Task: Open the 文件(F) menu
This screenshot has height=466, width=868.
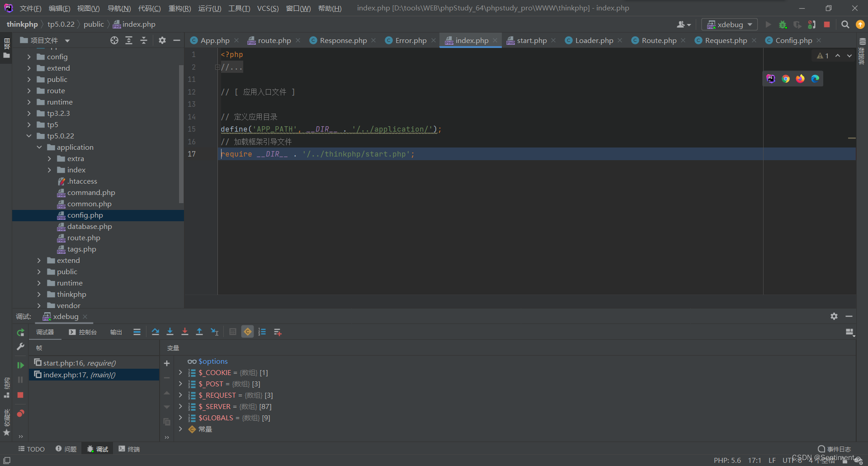Action: (30, 9)
